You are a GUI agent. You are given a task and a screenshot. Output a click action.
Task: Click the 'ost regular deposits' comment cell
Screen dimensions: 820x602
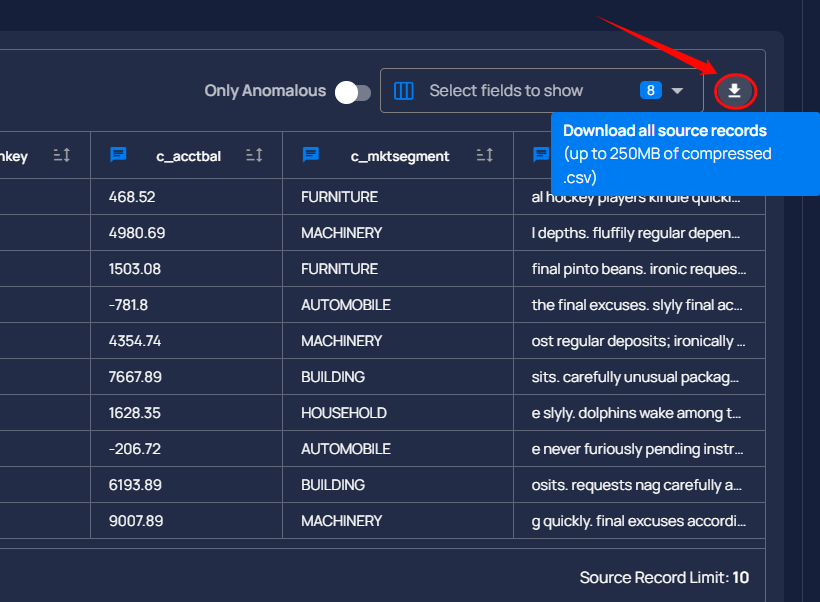[x=640, y=341]
